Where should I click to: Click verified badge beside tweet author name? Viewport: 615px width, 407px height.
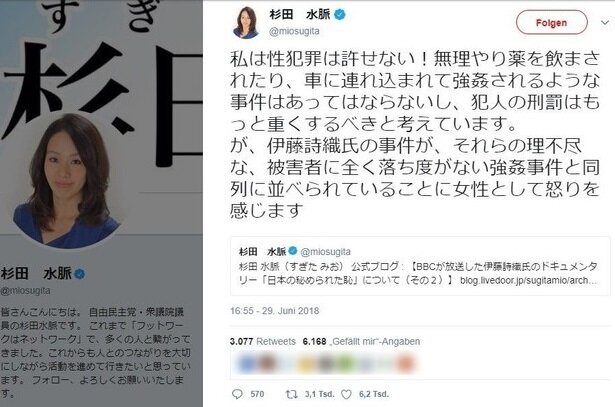click(x=340, y=15)
